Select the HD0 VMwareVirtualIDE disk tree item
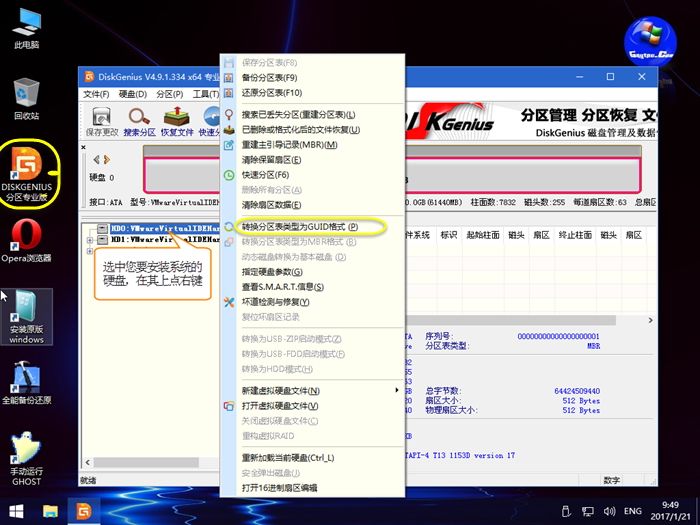 [x=165, y=229]
